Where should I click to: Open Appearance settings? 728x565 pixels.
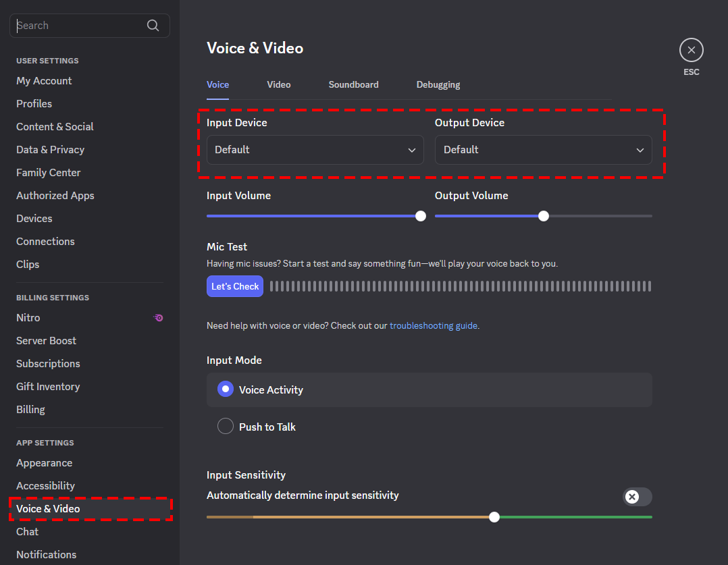(44, 463)
